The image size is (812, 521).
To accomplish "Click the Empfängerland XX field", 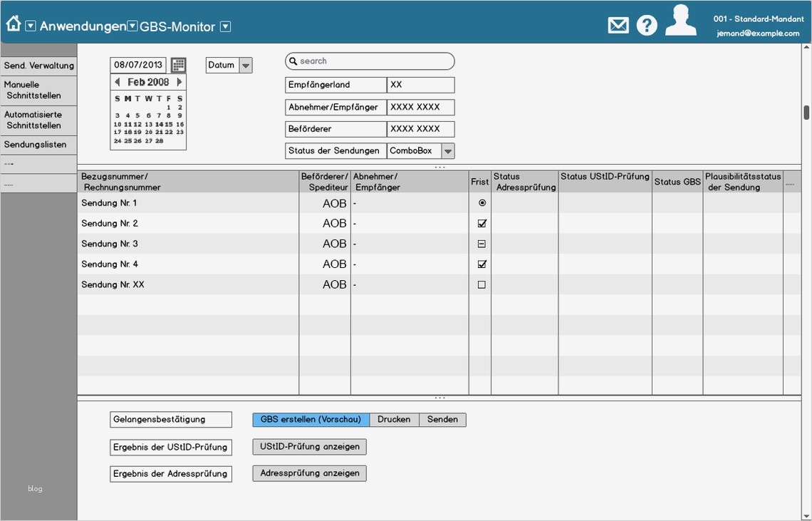I will pyautogui.click(x=420, y=85).
